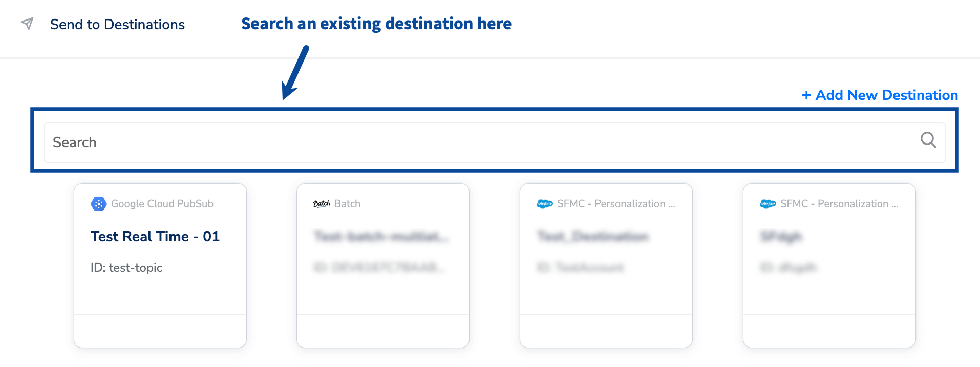Screen dimensions: 980x367
Task: Click the Send to Destinations heading
Action: (117, 25)
